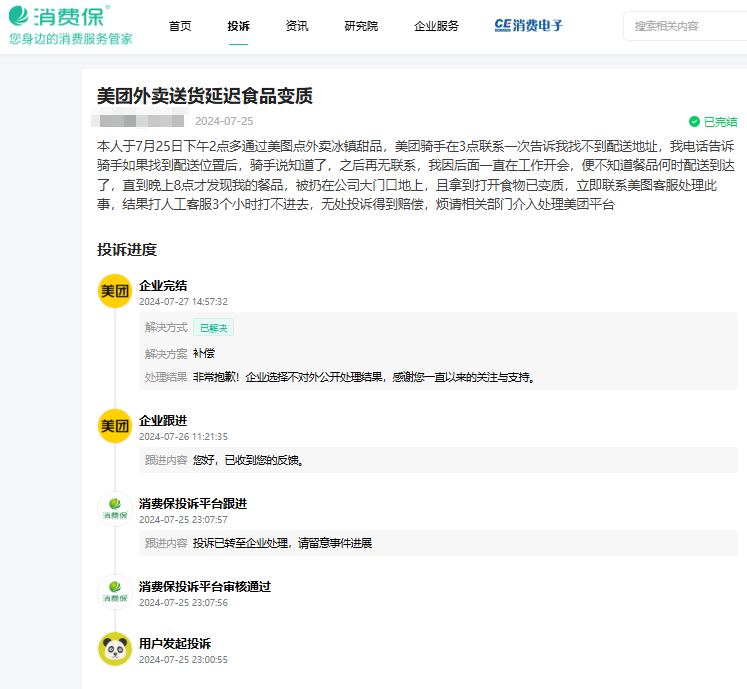747x689 pixels.
Task: Click timestamp 2024-07-25 23:07:56
Action: (183, 602)
